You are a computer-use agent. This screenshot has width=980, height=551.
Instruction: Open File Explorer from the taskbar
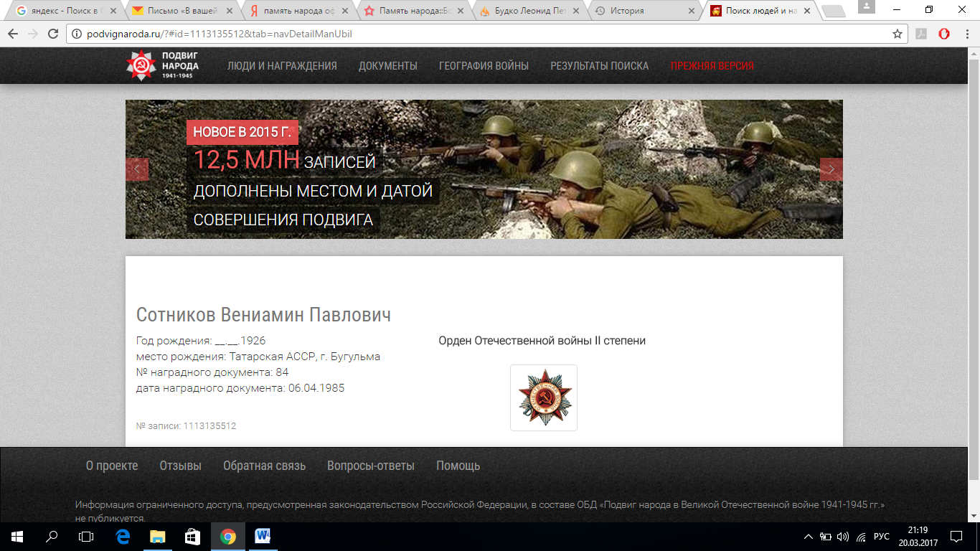point(157,536)
